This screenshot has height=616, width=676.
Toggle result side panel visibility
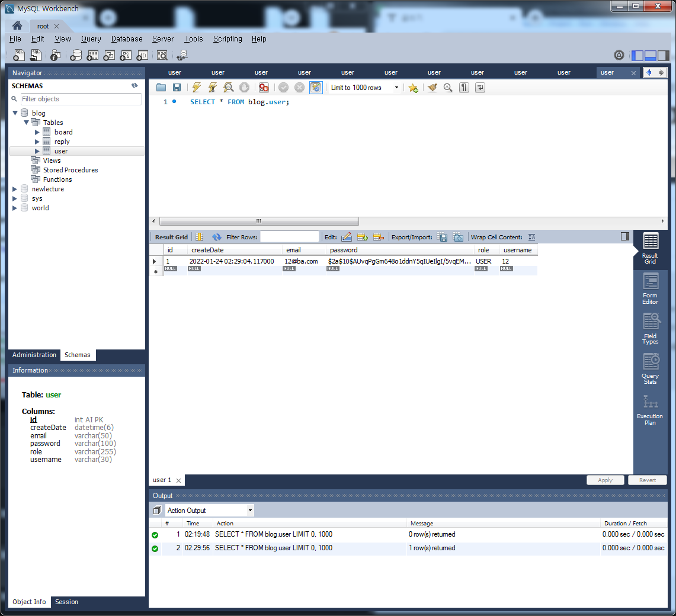(625, 236)
